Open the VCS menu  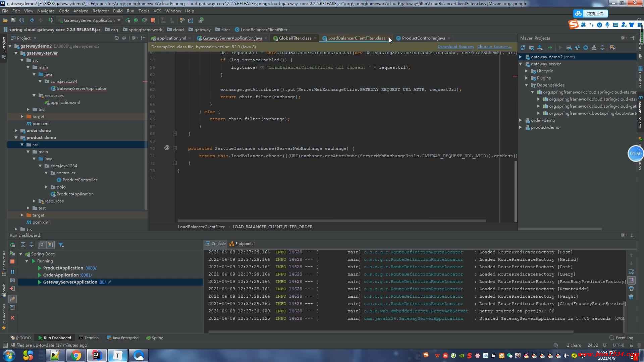[x=157, y=11]
